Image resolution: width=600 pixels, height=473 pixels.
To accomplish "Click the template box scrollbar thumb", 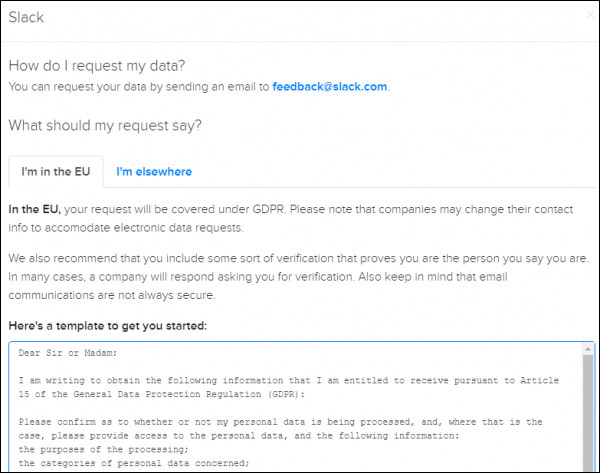I will pos(590,410).
